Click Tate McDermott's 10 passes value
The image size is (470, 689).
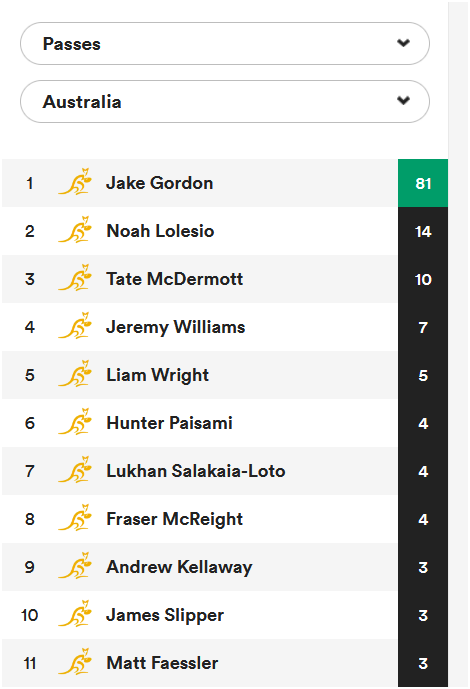click(x=423, y=279)
